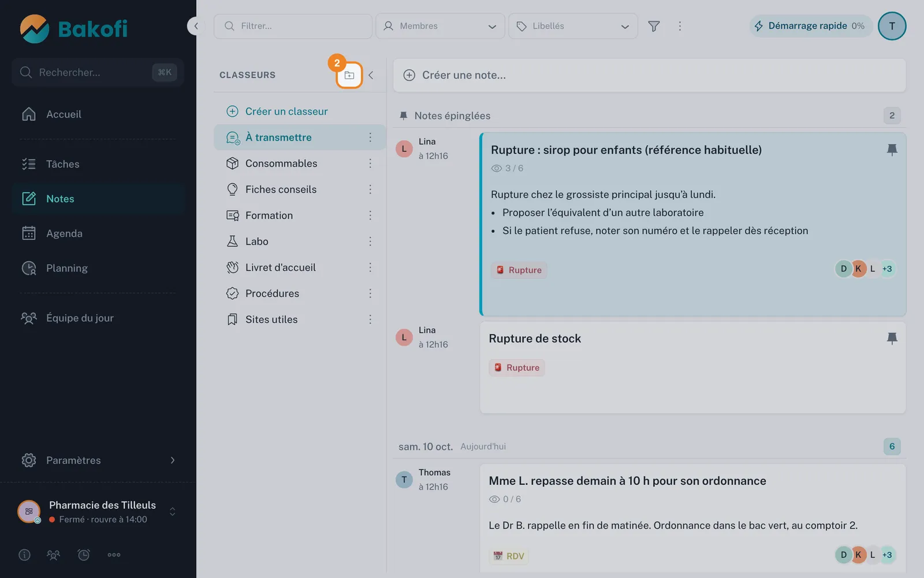Viewport: 924px width, 578px height.
Task: Open the filter funnel icon
Action: tap(654, 26)
